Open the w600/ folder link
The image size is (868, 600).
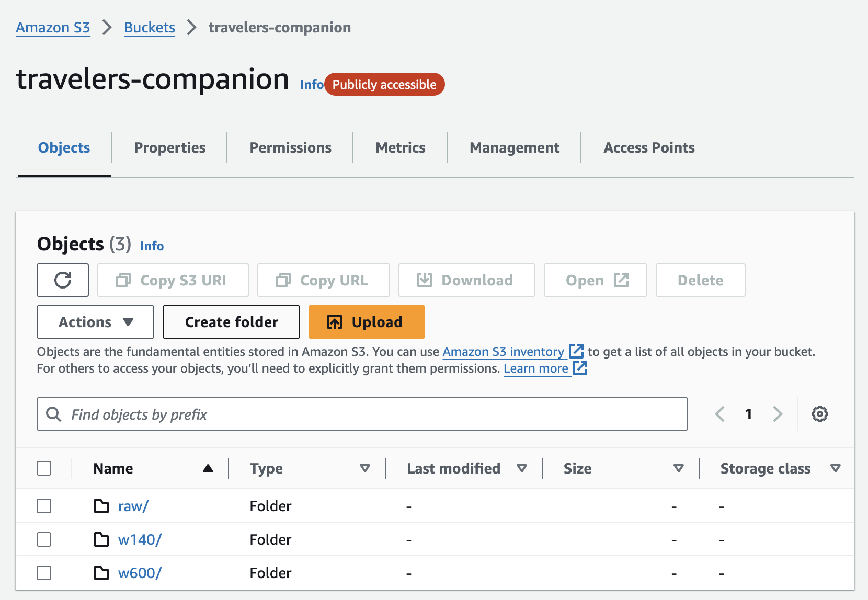point(140,573)
